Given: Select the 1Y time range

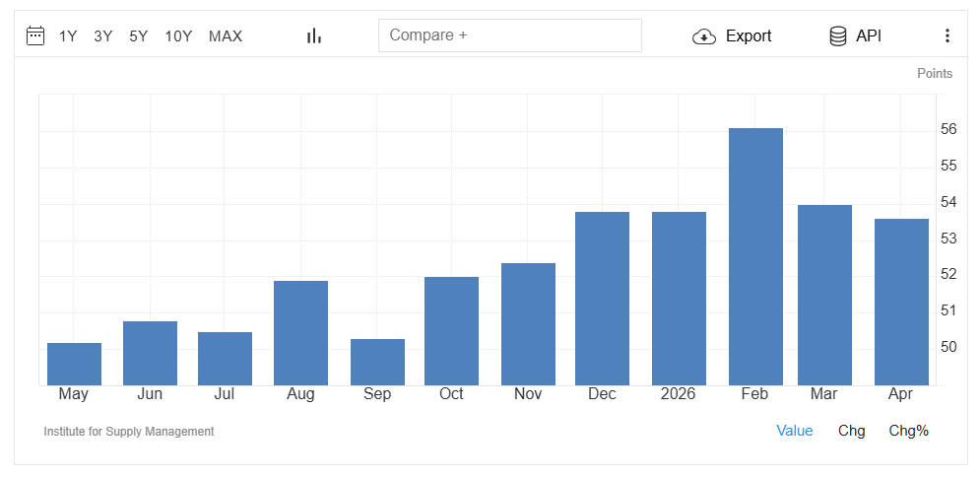Looking at the screenshot, I should click(68, 36).
